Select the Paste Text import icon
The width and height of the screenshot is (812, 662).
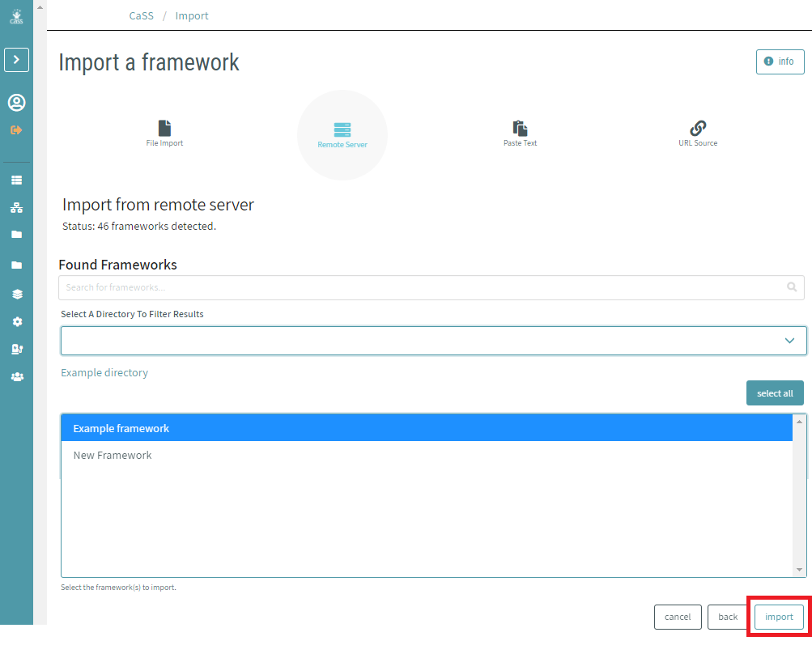pos(520,129)
